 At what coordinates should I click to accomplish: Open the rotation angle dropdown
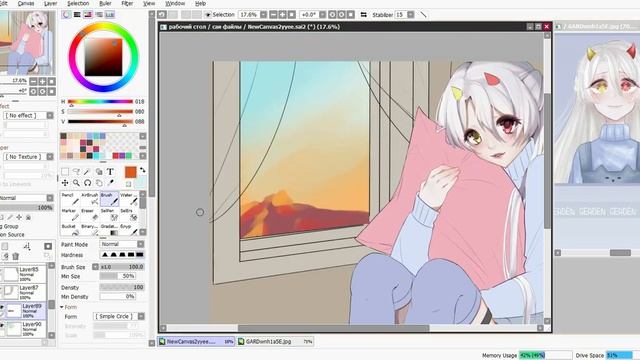[x=322, y=15]
